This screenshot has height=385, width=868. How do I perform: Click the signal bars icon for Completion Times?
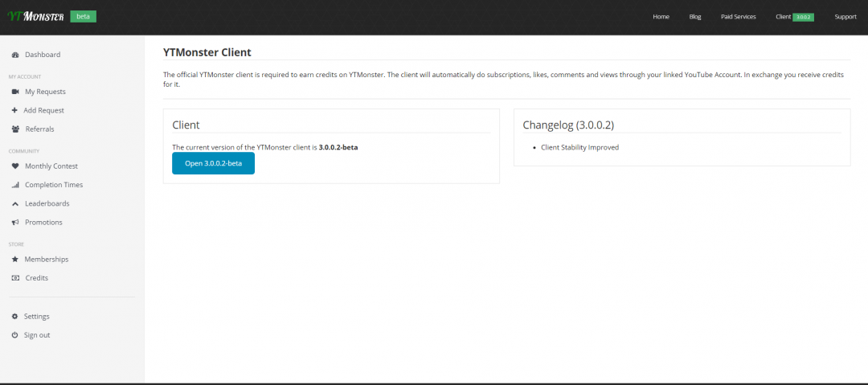15,185
